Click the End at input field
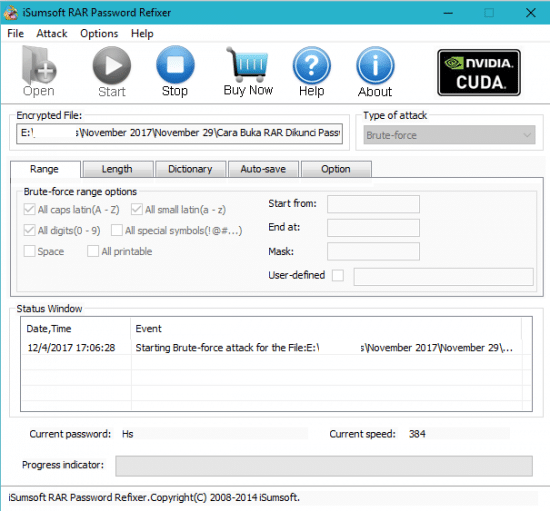This screenshot has width=550, height=511. (373, 228)
